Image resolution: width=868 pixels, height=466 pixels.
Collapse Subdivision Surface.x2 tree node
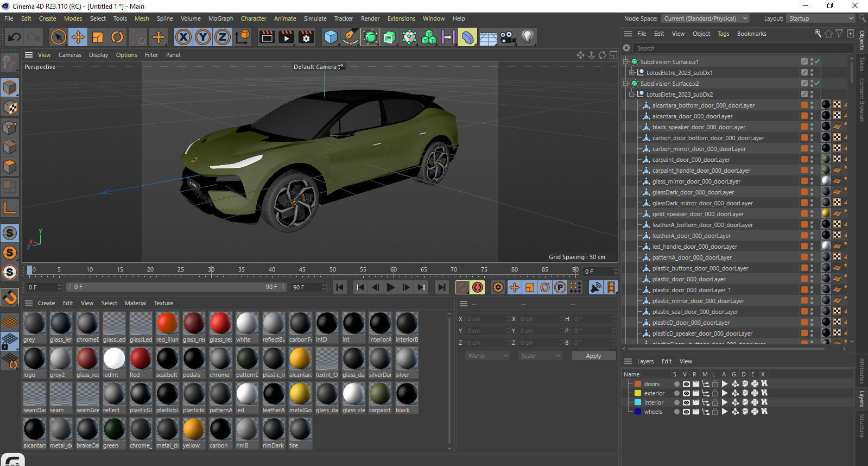coord(626,84)
